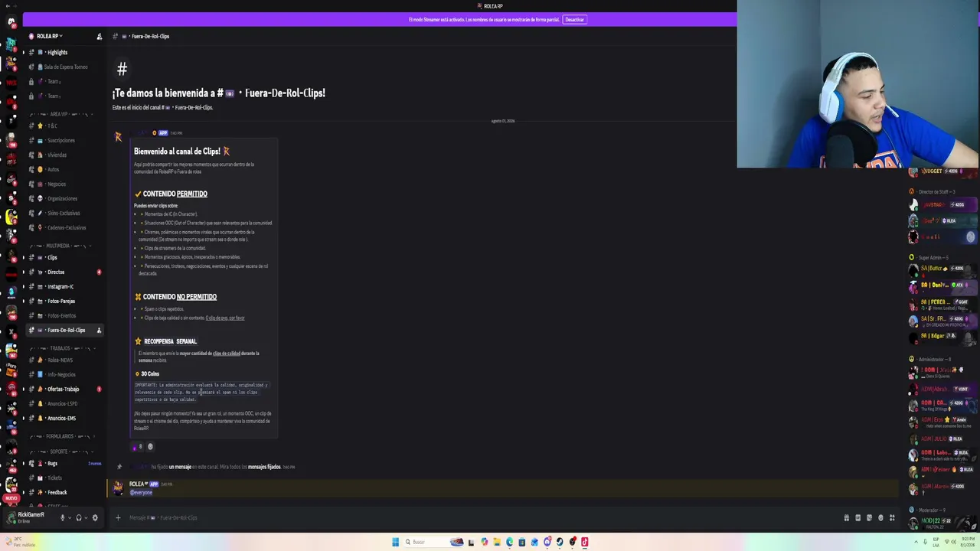Open the sticker picker in the message bar
Image resolution: width=980 pixels, height=551 pixels.
coord(869,518)
